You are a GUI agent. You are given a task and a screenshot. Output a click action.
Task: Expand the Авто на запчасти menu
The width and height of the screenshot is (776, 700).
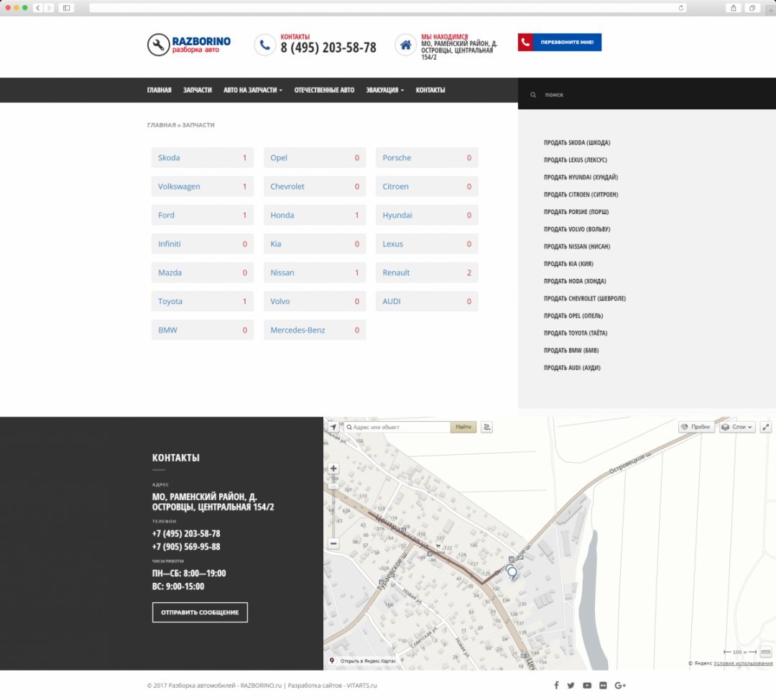pos(252,90)
